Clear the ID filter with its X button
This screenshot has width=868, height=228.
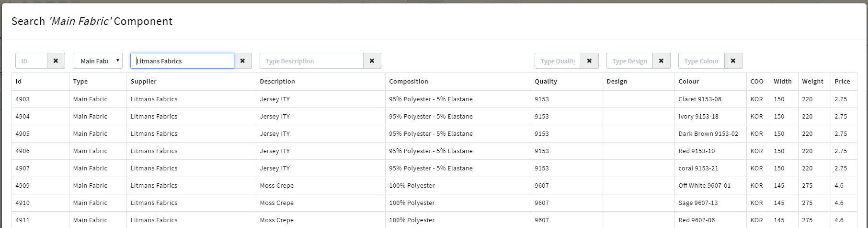pos(56,61)
